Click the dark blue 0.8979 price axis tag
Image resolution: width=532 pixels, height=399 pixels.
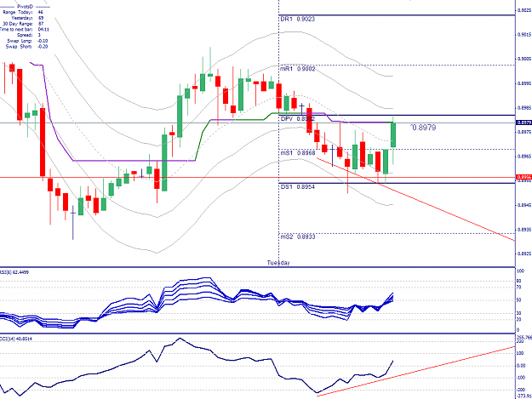(523, 123)
